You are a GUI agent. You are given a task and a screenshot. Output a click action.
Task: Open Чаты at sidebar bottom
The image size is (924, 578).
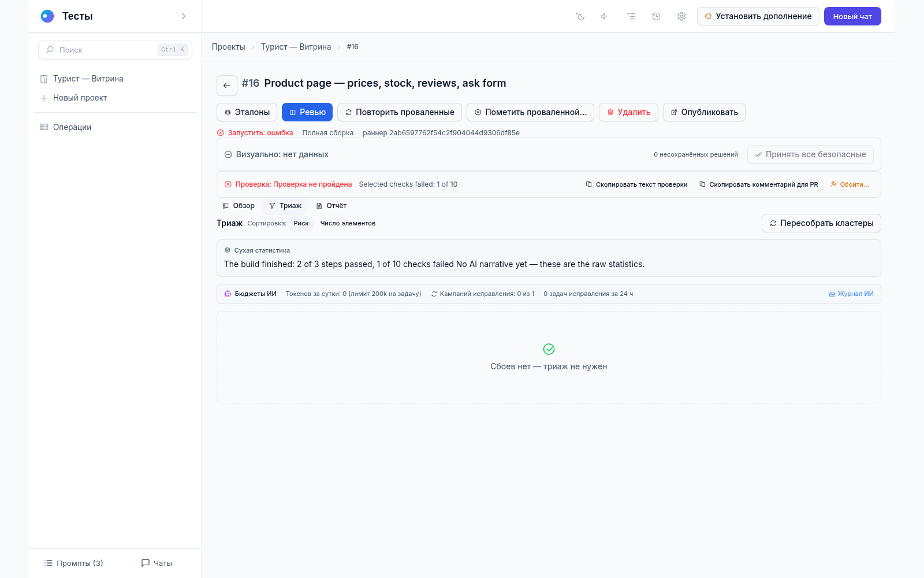pos(157,563)
